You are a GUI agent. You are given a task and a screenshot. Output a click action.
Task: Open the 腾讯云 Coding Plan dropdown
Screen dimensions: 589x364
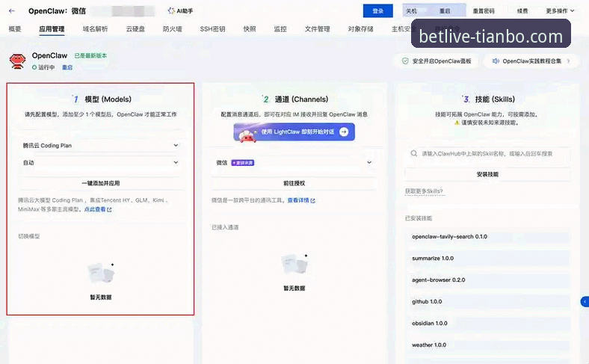(100, 145)
